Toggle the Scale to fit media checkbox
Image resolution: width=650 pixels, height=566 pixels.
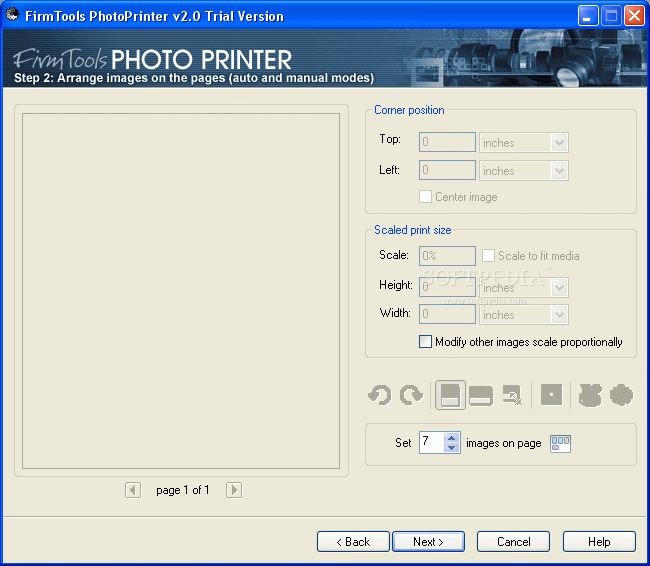488,256
